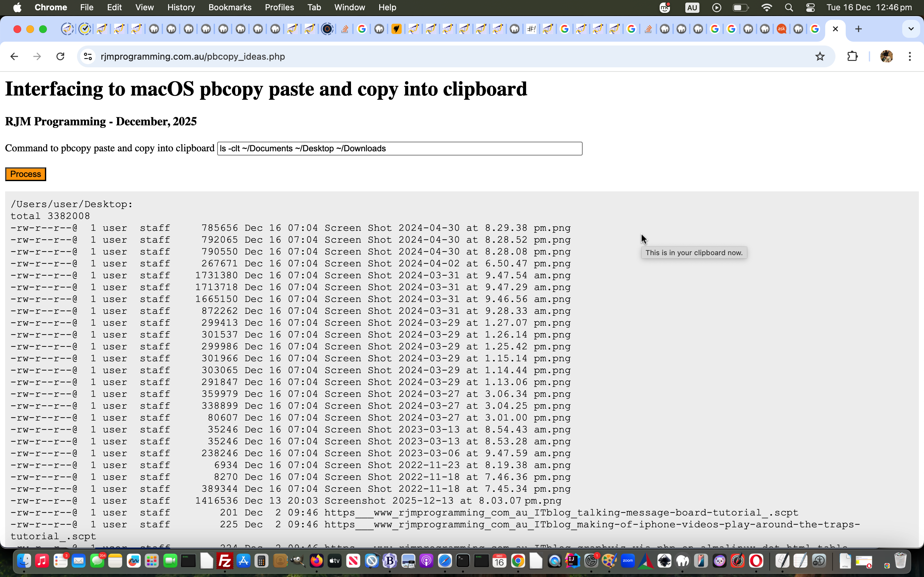Open Spotlight search in the menu bar

click(x=789, y=7)
